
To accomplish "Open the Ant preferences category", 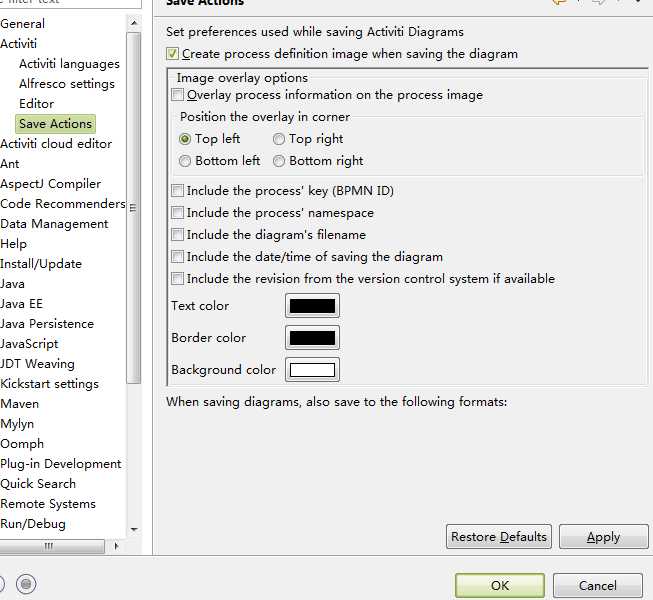I will pyautogui.click(x=10, y=164).
